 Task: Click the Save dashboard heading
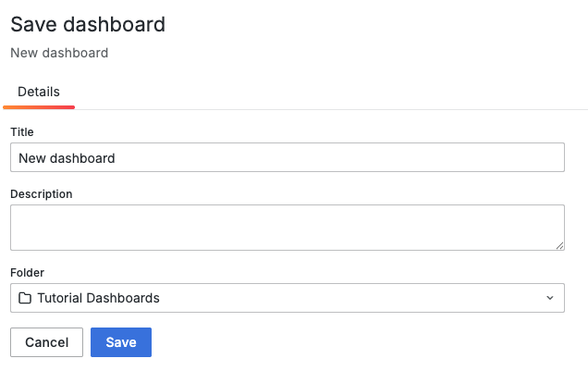88,25
